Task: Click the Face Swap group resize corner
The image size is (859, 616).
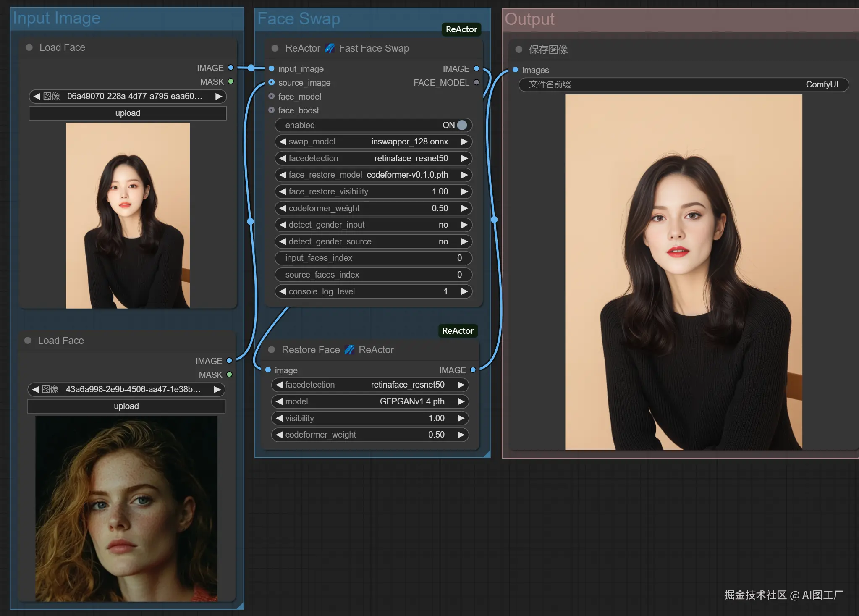Action: click(487, 454)
